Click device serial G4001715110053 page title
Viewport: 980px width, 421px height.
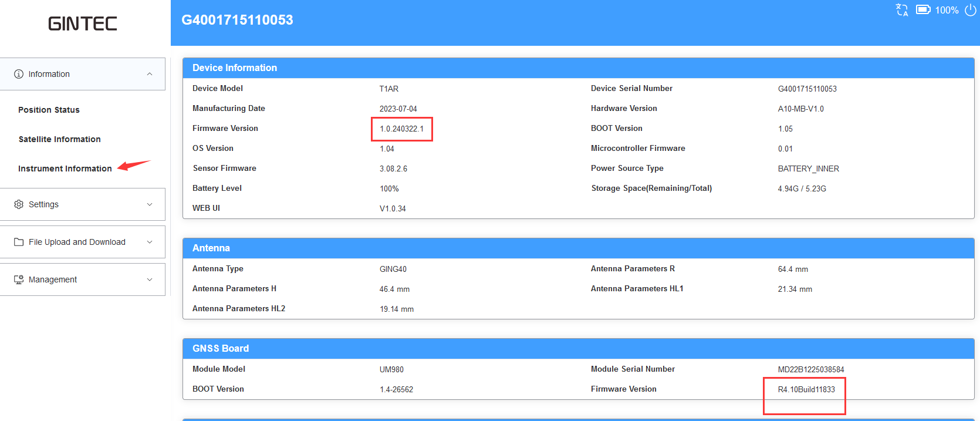point(237,20)
